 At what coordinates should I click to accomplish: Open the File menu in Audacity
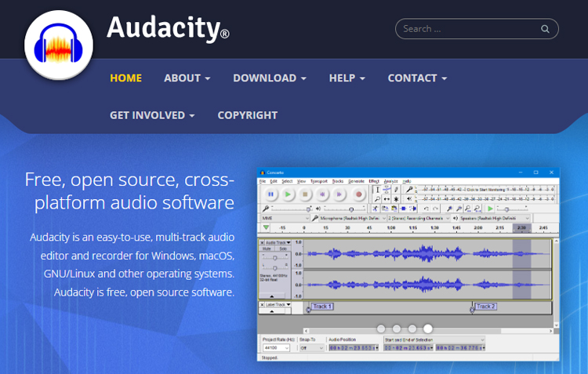tap(263, 181)
